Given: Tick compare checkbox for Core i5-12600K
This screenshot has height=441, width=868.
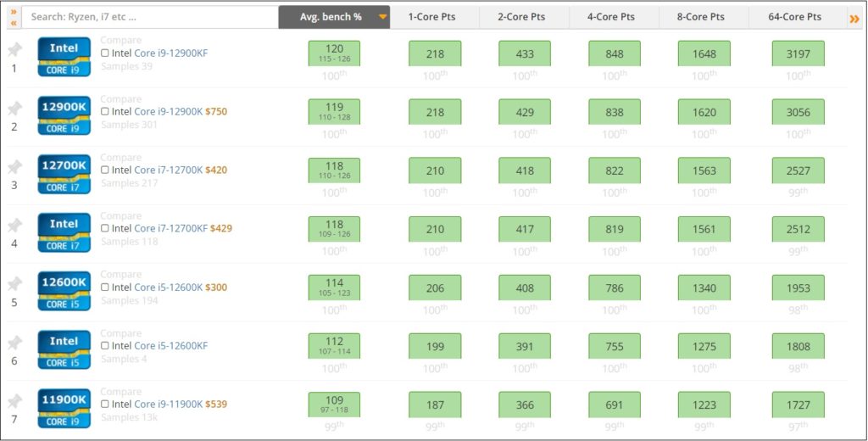Looking at the screenshot, I should click(105, 287).
